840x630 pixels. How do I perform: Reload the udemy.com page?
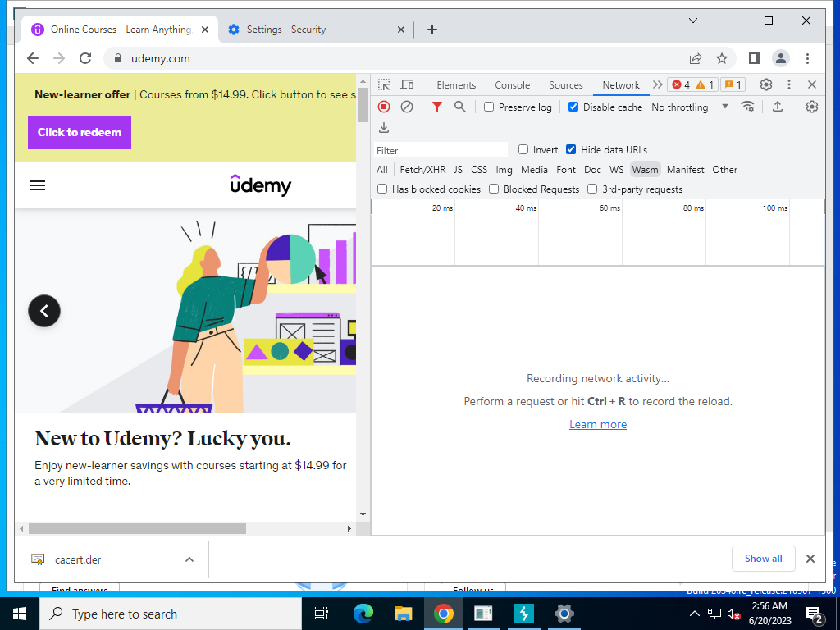point(85,58)
